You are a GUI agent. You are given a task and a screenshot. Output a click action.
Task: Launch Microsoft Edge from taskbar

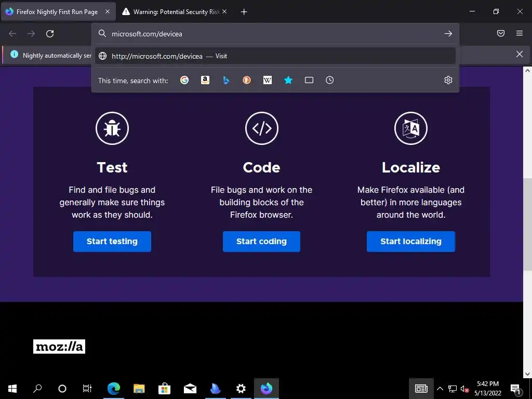point(114,389)
